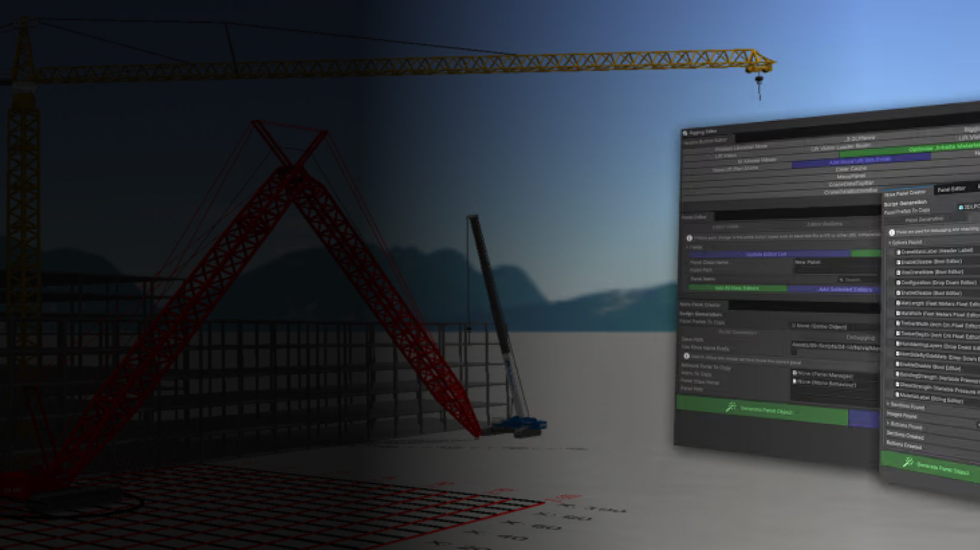Click the icon beside Configuration (Drop Down Editor)
The width and height of the screenshot is (980, 550).
pos(898,283)
